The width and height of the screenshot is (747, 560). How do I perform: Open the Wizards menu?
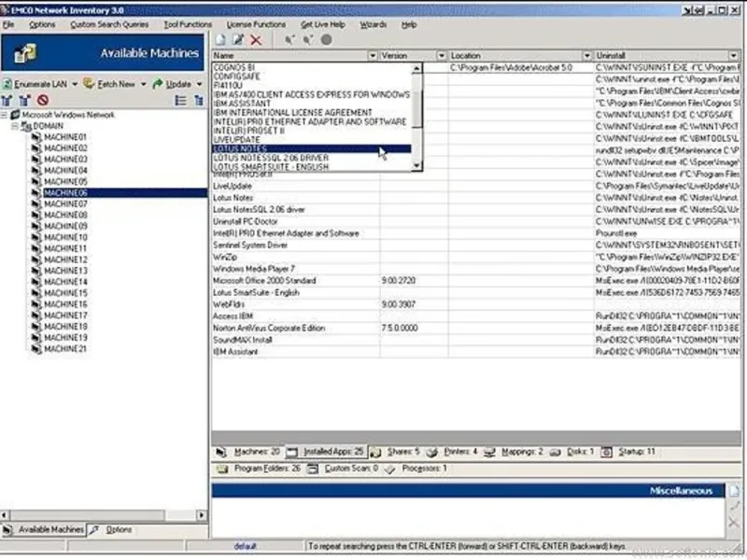click(373, 24)
